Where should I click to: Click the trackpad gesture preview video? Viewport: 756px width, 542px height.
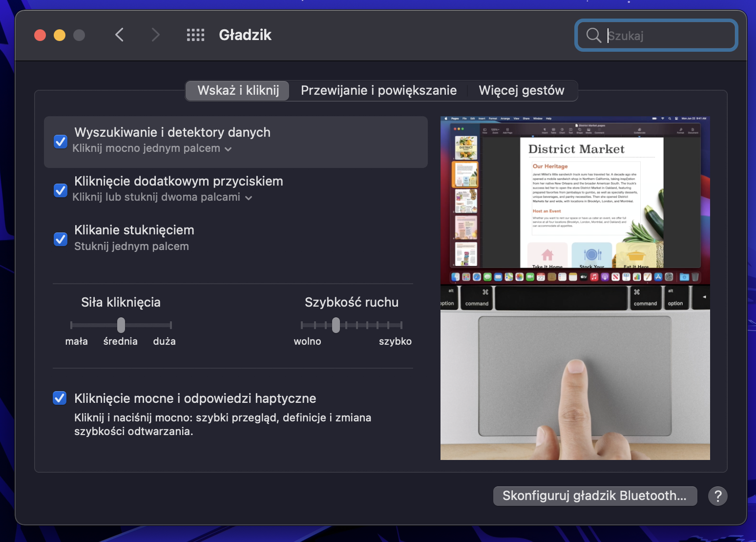[x=575, y=288]
